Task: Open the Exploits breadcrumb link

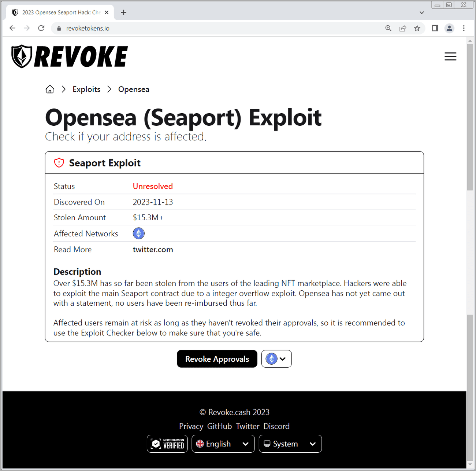Action: (x=86, y=89)
